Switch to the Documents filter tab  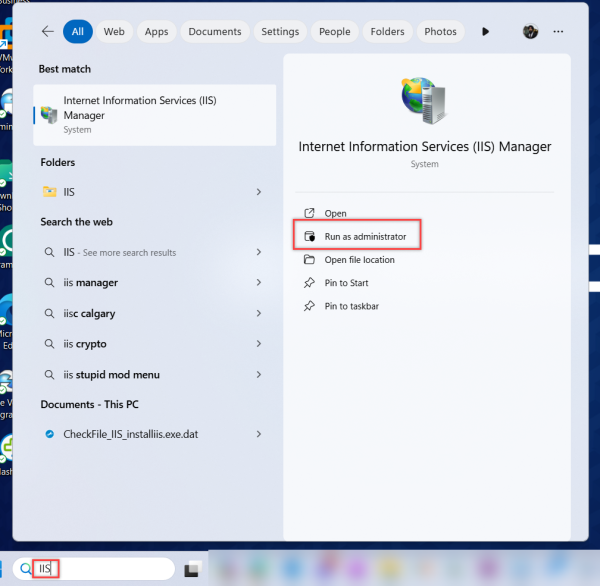214,32
